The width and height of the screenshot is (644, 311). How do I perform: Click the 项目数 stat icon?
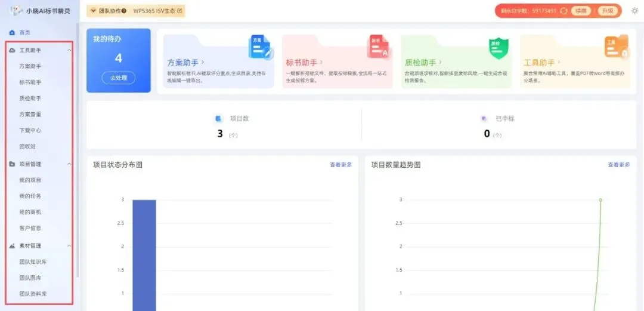[218, 118]
